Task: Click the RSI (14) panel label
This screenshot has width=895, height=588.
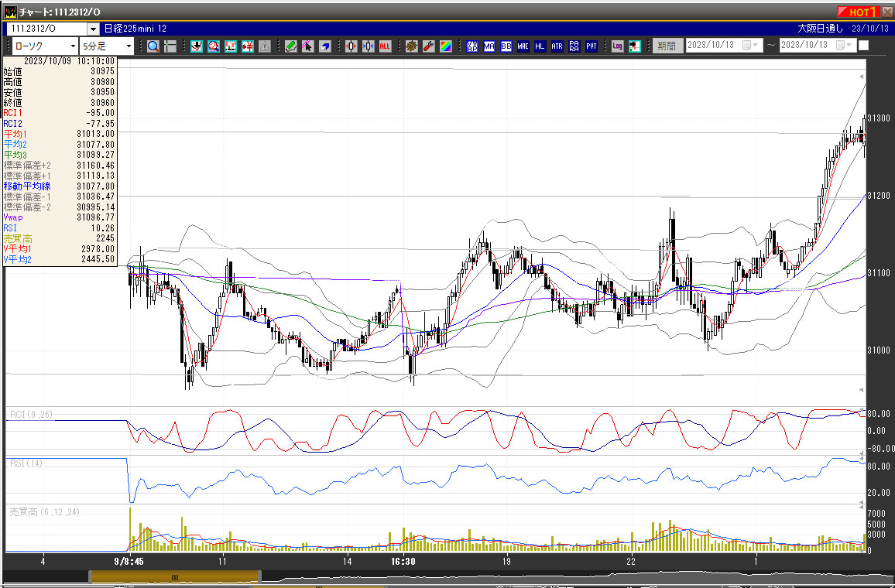Action: 26,463
